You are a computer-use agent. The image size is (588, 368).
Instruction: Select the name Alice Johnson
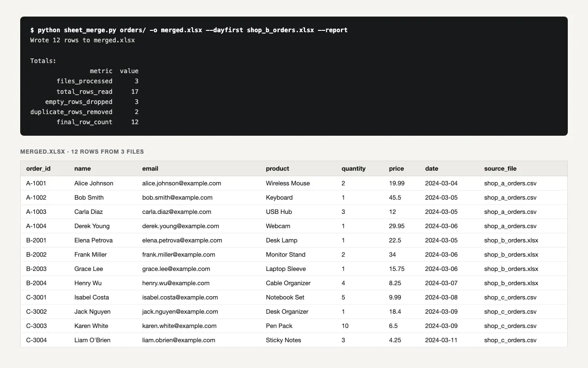[94, 183]
